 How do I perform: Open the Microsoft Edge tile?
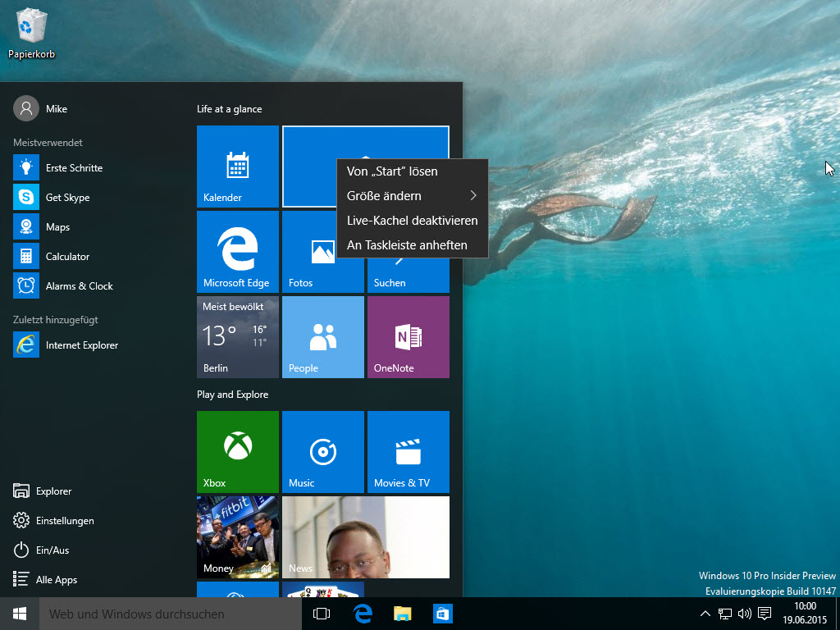point(238,252)
